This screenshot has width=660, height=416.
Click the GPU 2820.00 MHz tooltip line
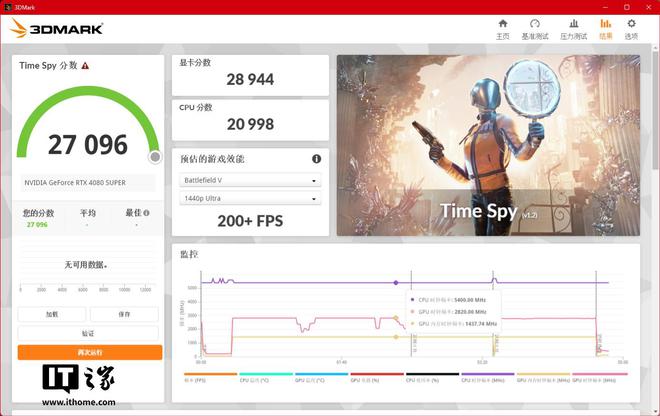448,312
